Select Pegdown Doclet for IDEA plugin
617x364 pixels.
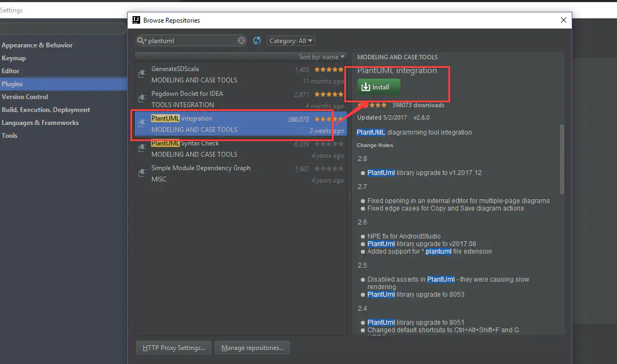tap(241, 99)
